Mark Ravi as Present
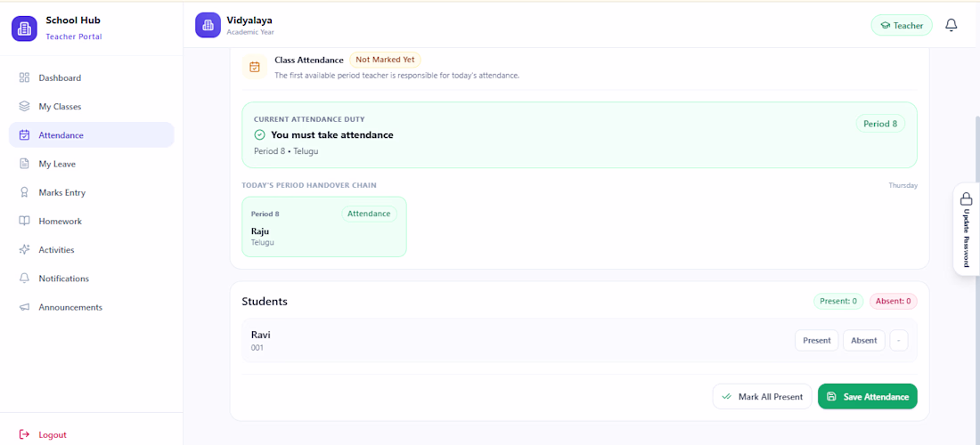 (816, 340)
